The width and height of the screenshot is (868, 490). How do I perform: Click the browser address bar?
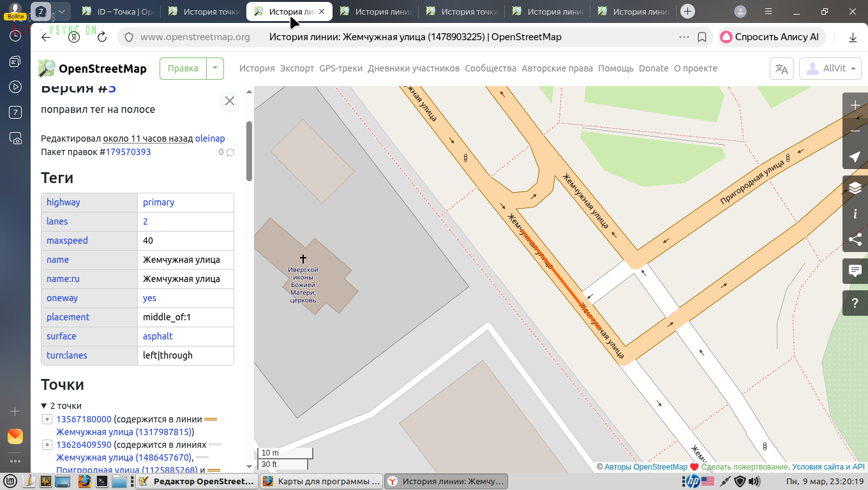point(408,37)
